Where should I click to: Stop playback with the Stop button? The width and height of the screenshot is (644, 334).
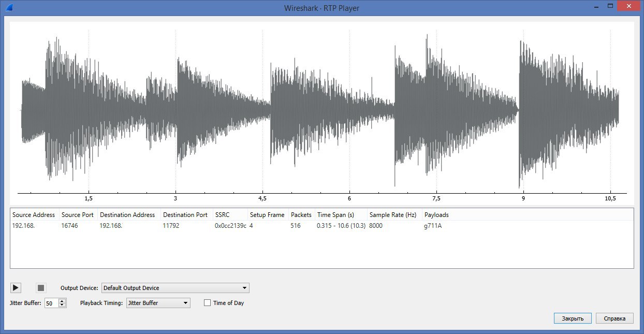click(41, 287)
